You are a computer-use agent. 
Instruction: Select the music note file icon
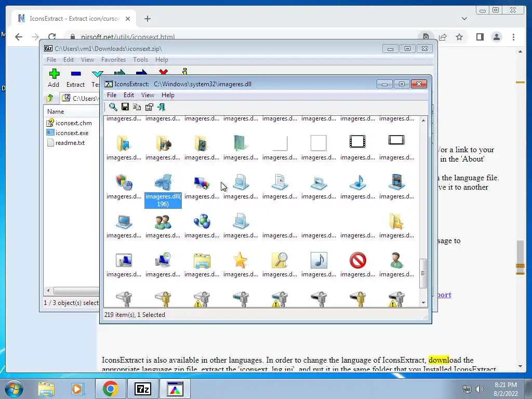tap(318, 260)
